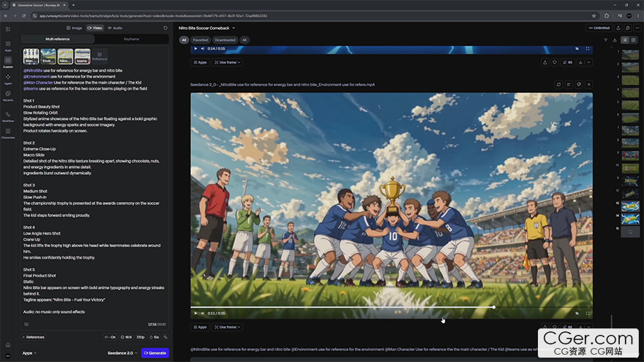Open Apps in the left sidebar
This screenshot has height=362, width=644.
click(8, 45)
